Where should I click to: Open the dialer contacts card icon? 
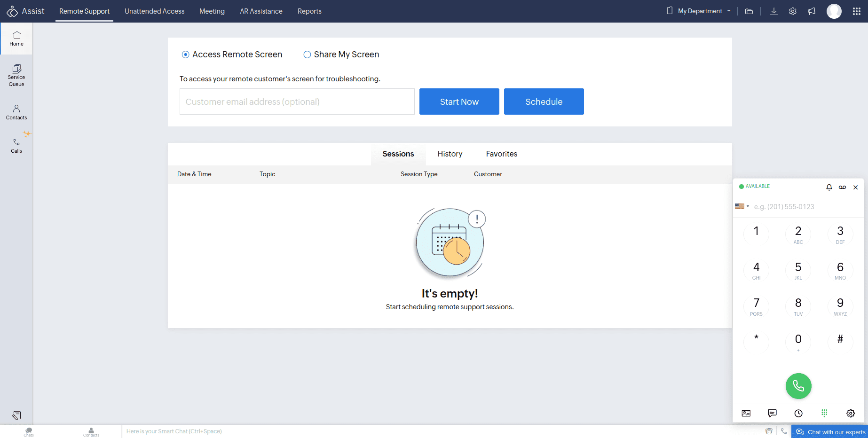point(746,413)
